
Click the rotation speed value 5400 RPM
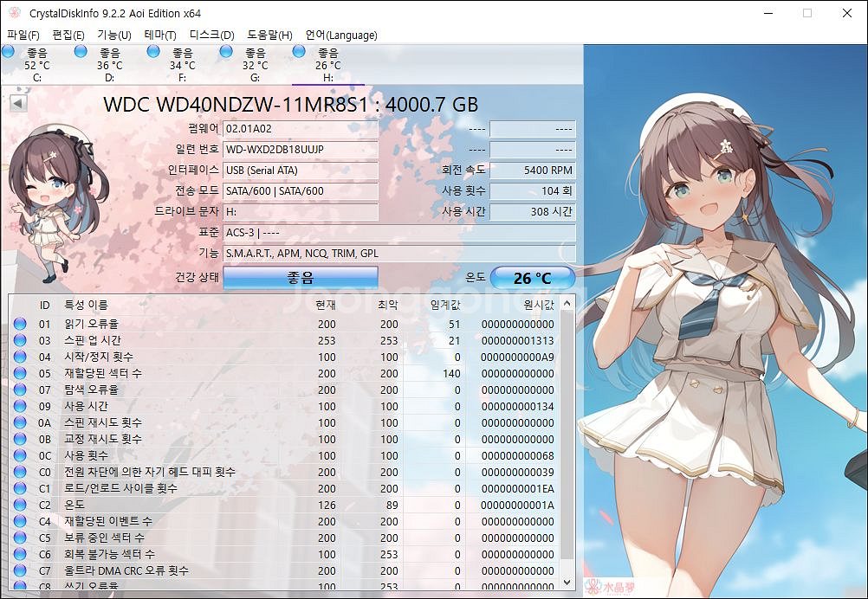pyautogui.click(x=533, y=171)
